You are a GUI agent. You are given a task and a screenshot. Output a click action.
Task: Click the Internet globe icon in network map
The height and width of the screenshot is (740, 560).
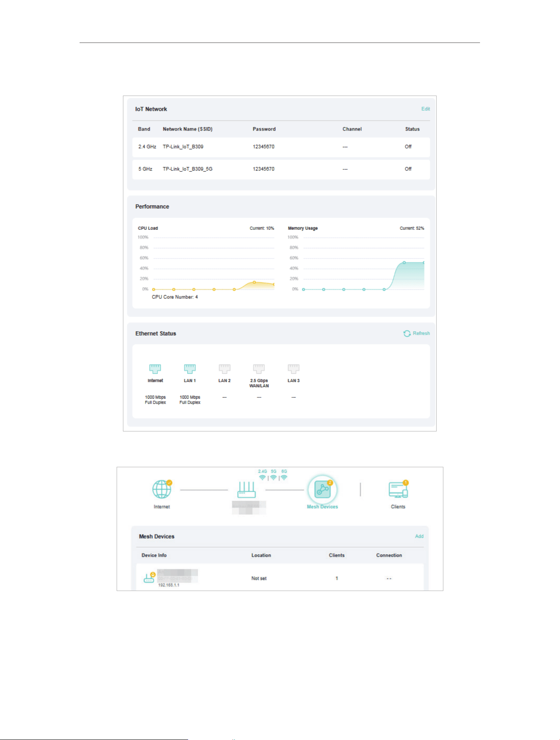tap(162, 490)
